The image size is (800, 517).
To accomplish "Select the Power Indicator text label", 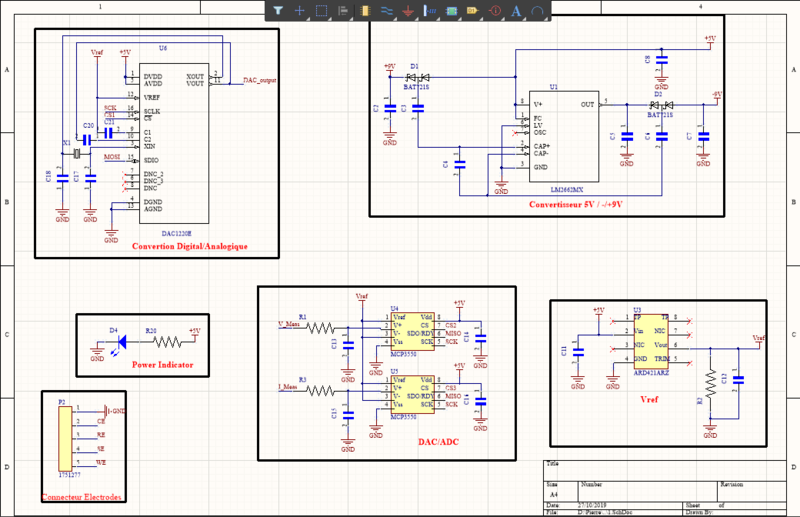I will coord(163,364).
